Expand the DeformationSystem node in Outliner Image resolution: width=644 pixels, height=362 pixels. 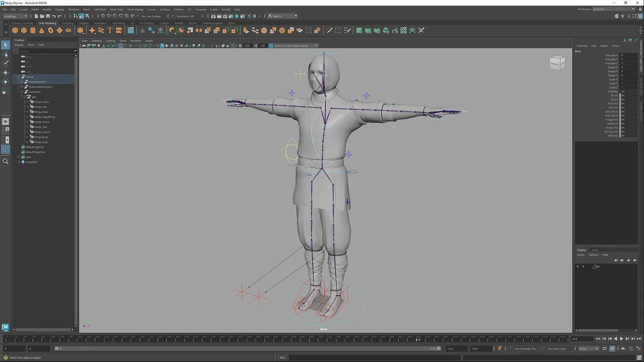21,87
